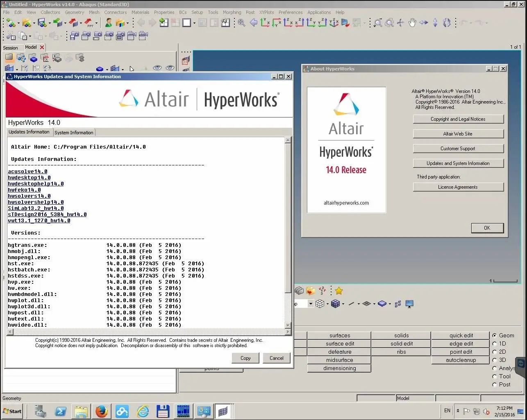The width and height of the screenshot is (527, 420).
Task: Open the Windows Explorer folder taskbar icon
Action: click(x=81, y=411)
